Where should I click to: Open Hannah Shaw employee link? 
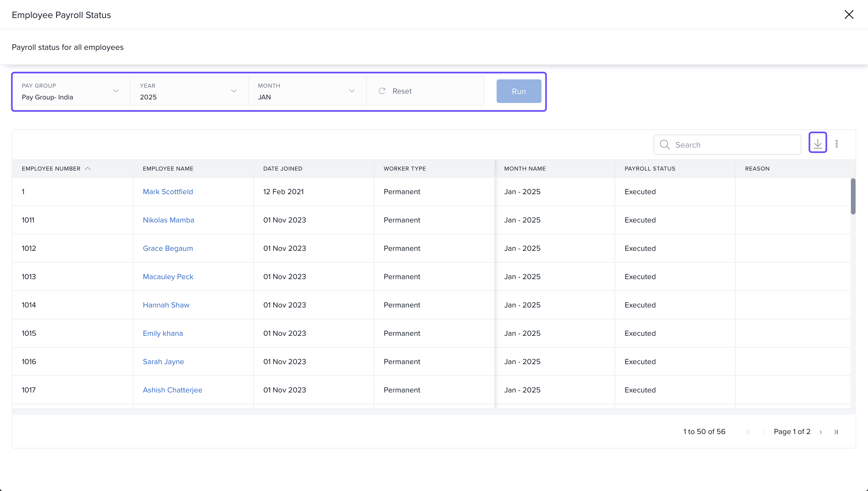pos(166,305)
